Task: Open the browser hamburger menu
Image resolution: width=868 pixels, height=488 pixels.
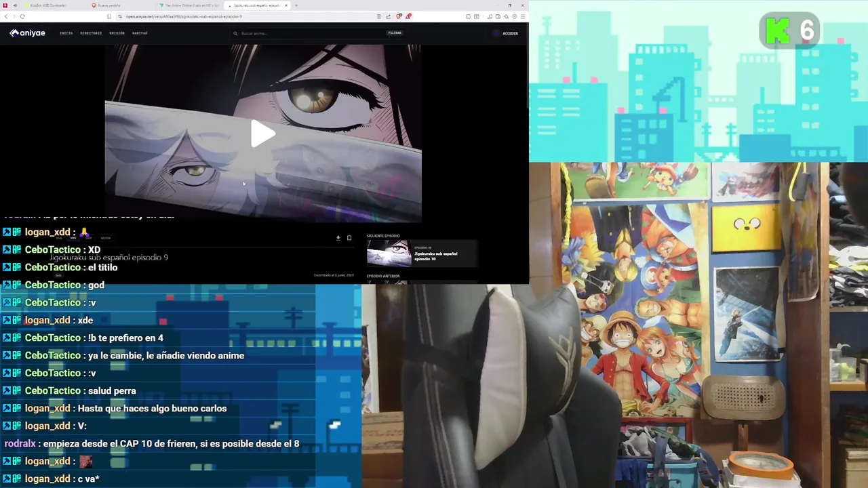Action: (x=523, y=16)
